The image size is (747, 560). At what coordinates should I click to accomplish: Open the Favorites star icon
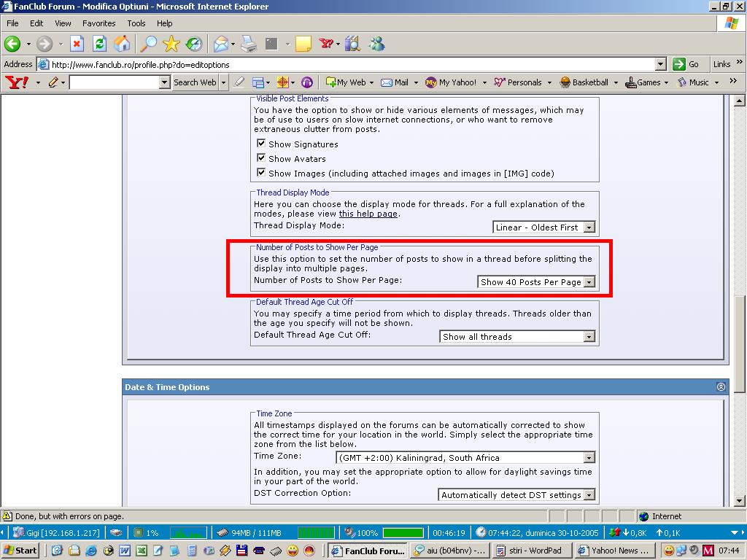point(171,44)
